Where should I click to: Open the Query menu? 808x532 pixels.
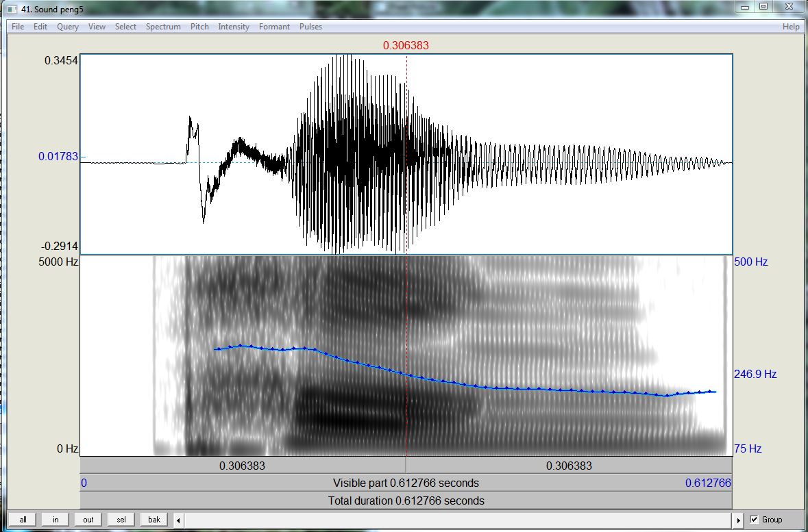pyautogui.click(x=68, y=27)
